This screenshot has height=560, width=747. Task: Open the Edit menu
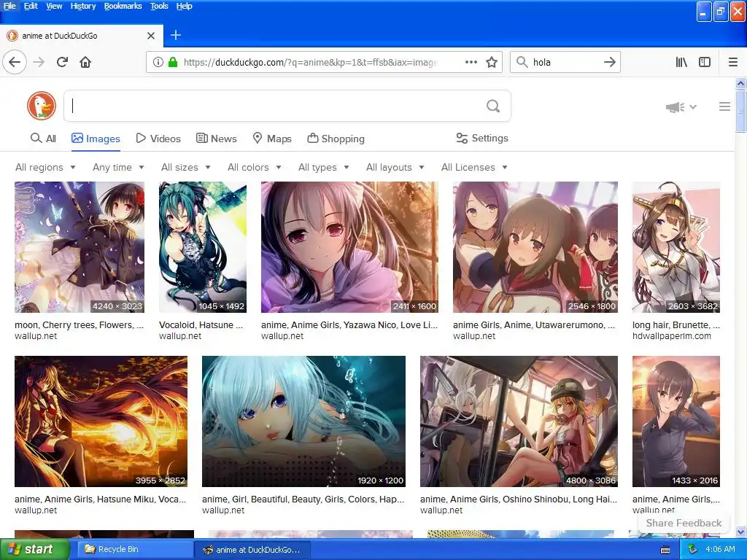pos(31,6)
